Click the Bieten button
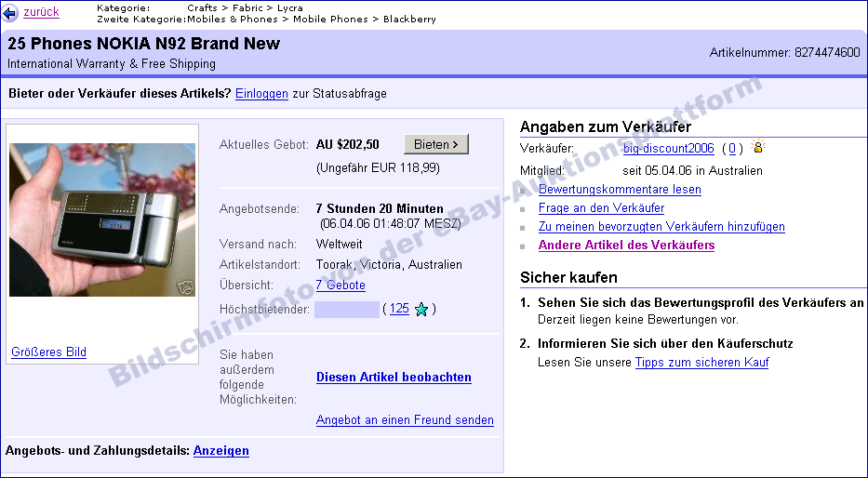The height and width of the screenshot is (478, 868). [436, 144]
